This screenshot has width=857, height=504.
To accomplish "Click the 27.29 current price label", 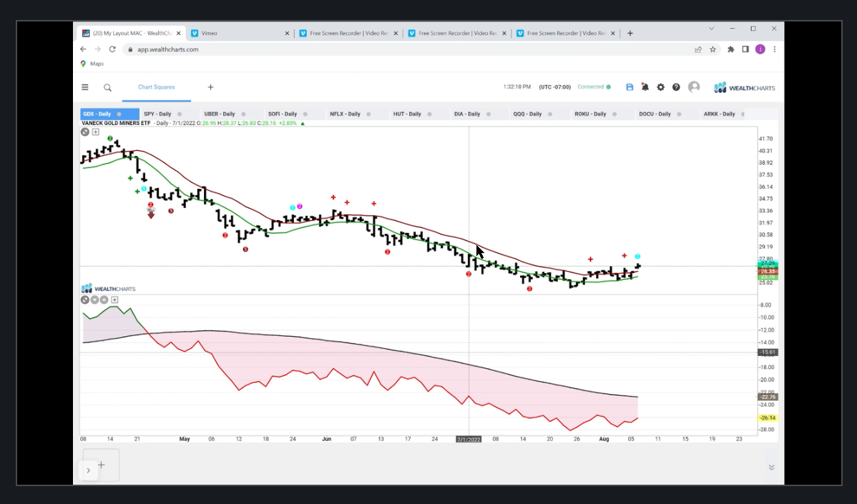I will pos(768,264).
